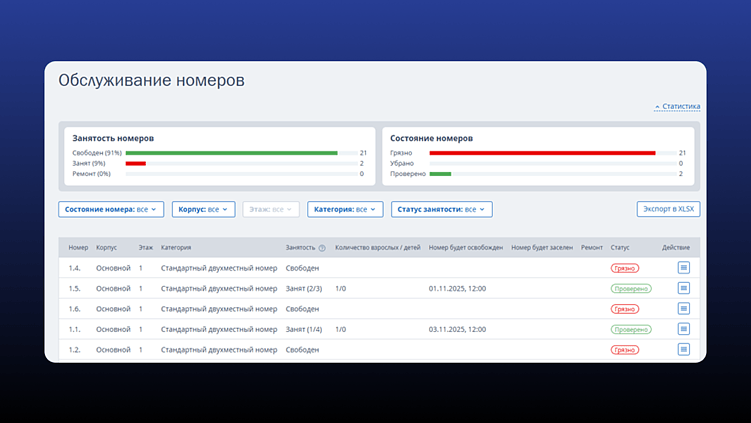Click the Занятость column header
751x423 pixels.
300,248
